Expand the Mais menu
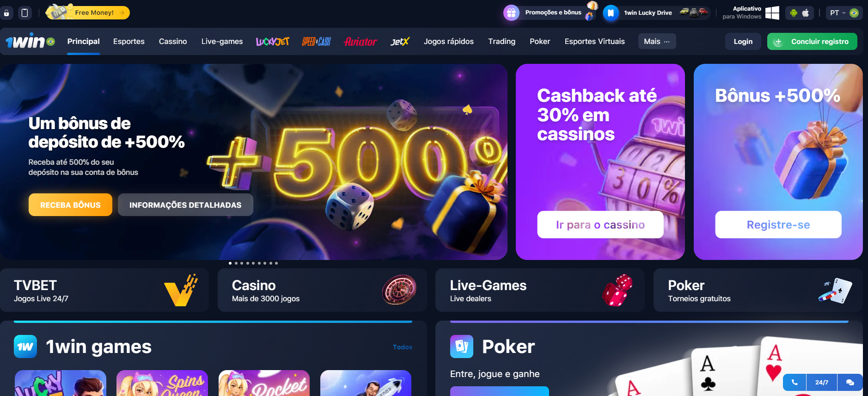868x396 pixels. coord(657,41)
